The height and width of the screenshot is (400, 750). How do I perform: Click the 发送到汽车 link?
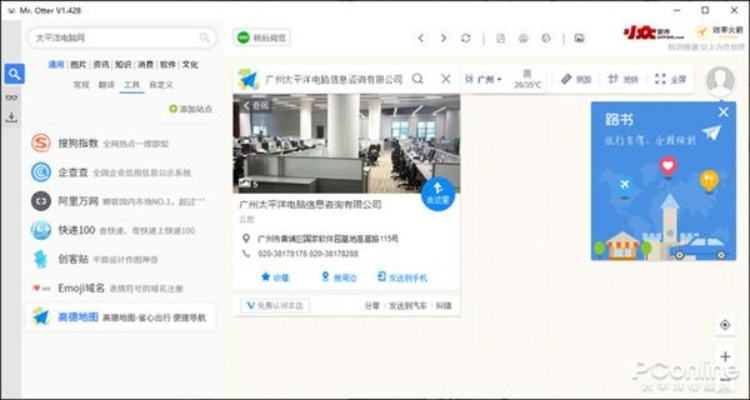coord(407,306)
